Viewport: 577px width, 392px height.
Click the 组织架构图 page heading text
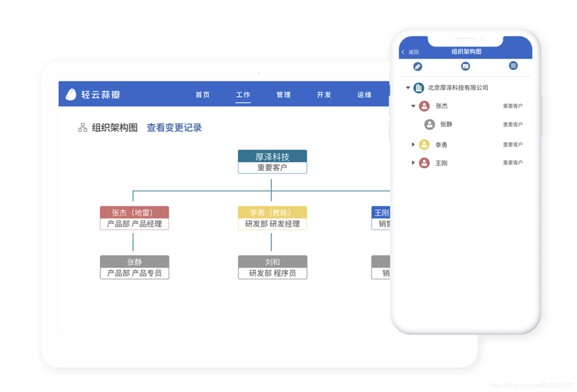tap(115, 128)
